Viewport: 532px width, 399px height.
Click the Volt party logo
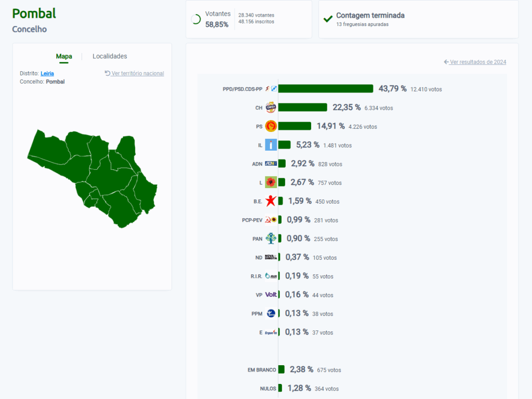coord(271,295)
